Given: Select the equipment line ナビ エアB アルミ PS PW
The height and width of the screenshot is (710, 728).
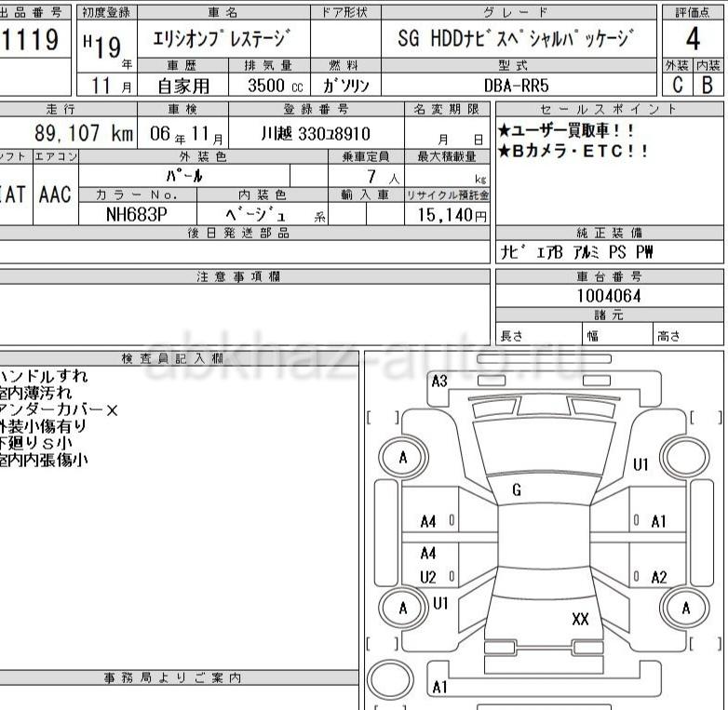Looking at the screenshot, I should [576, 252].
